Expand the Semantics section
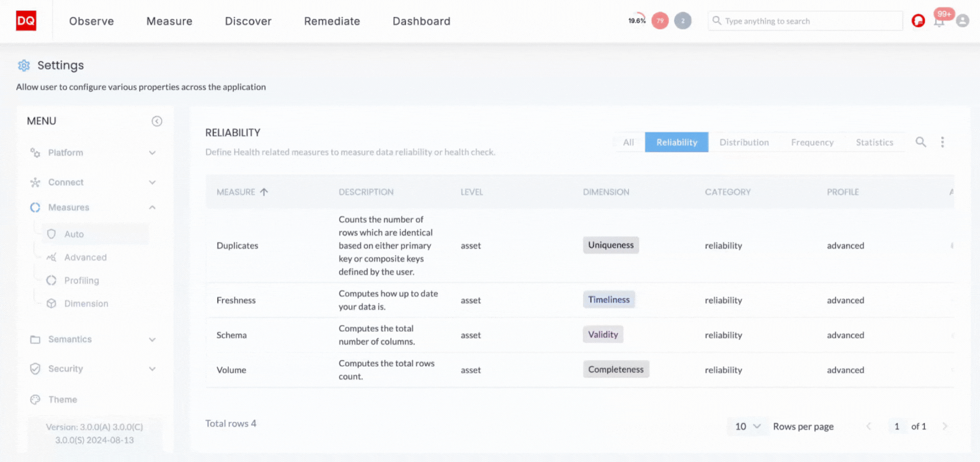 (x=152, y=339)
